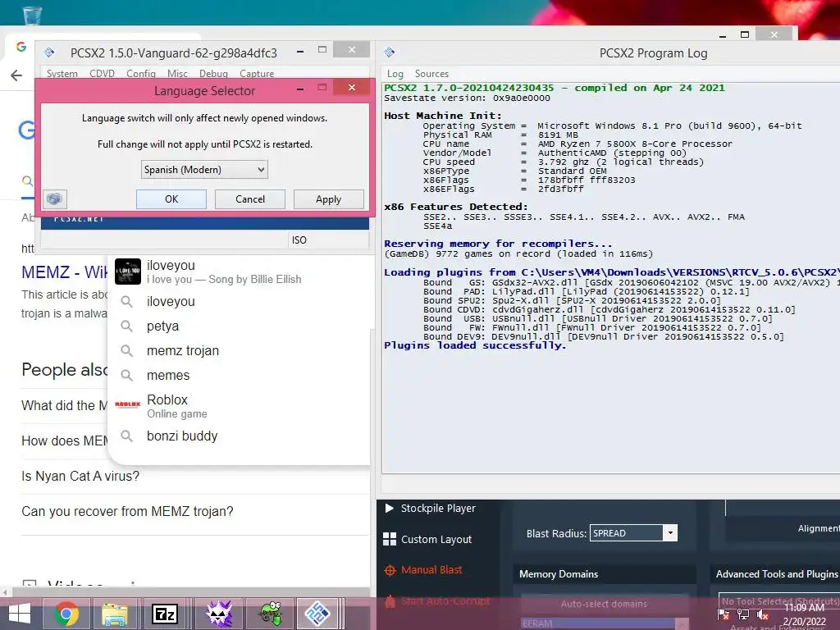Click the ISO status field in PCSX2 window
The width and height of the screenshot is (840, 630).
328,240
